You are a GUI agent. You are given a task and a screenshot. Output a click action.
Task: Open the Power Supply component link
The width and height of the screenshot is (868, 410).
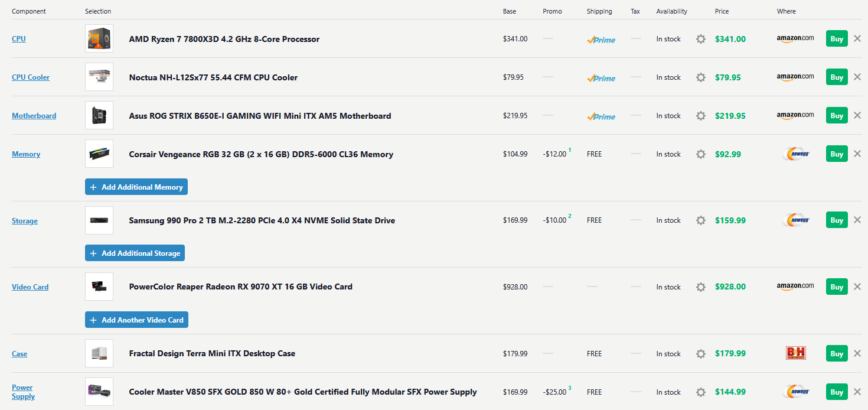23,392
